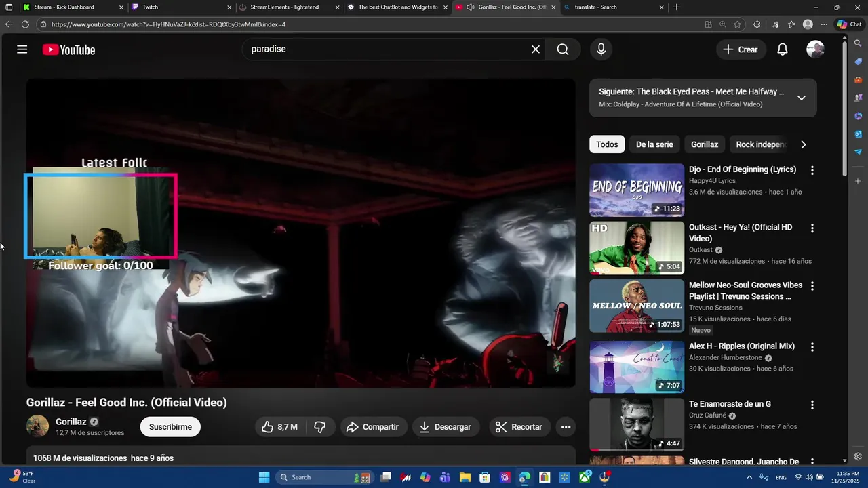
Task: Like the Gorillaz video
Action: 280,427
